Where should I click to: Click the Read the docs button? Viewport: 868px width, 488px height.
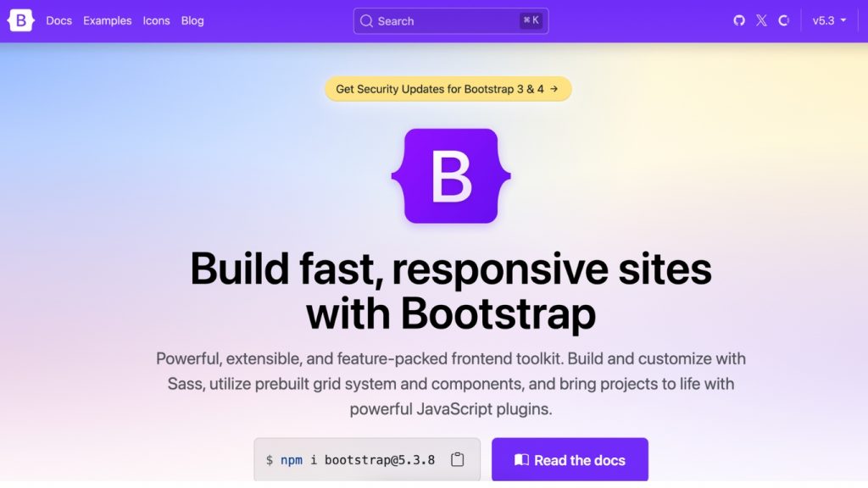pos(570,459)
